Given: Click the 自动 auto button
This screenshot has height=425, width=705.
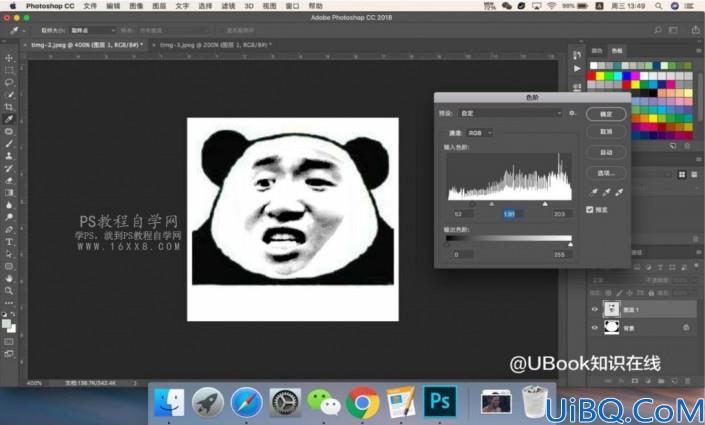Looking at the screenshot, I should (x=606, y=152).
